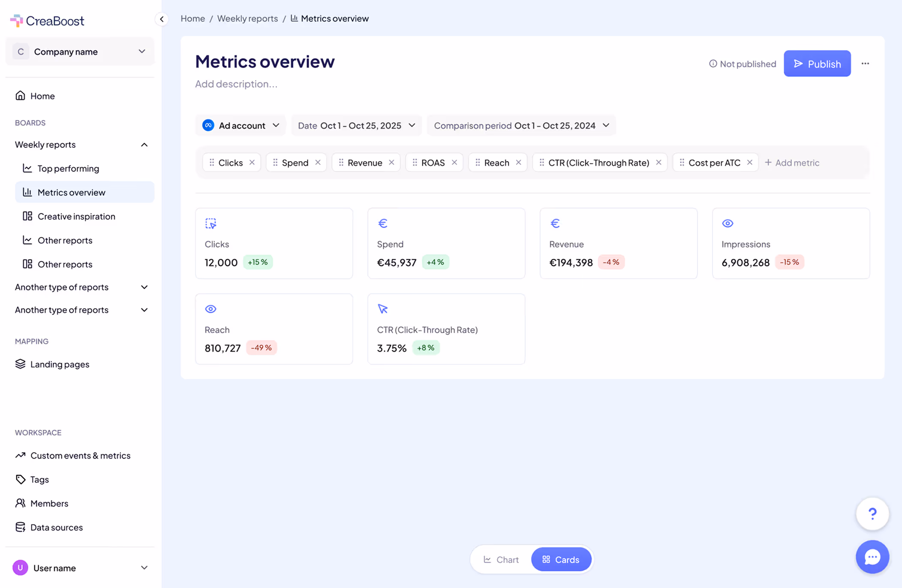Click the Add description field

pyautogui.click(x=236, y=84)
